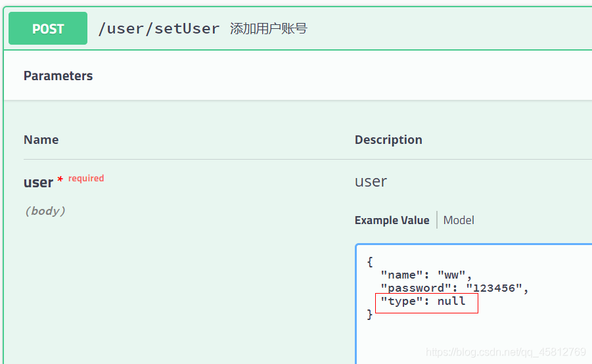
Task: Click the green POST method badge
Action: point(48,28)
